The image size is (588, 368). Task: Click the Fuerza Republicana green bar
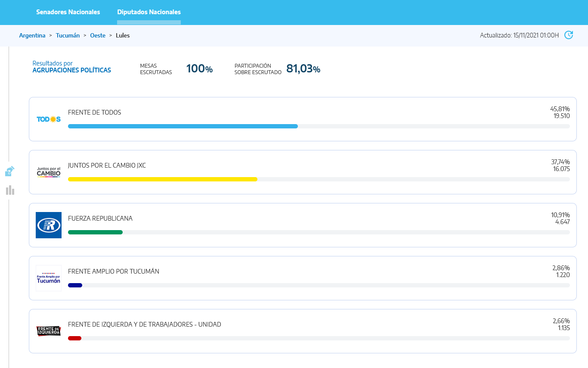pos(95,232)
